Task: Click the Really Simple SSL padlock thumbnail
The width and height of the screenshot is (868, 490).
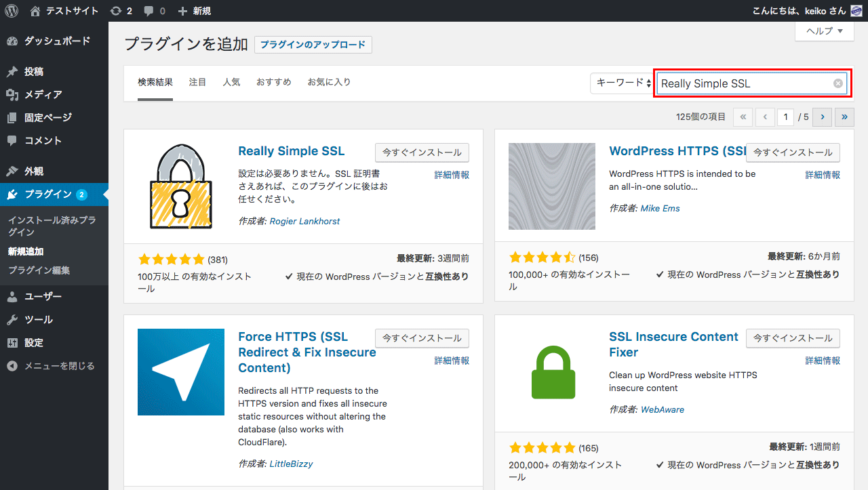Action: pyautogui.click(x=181, y=186)
